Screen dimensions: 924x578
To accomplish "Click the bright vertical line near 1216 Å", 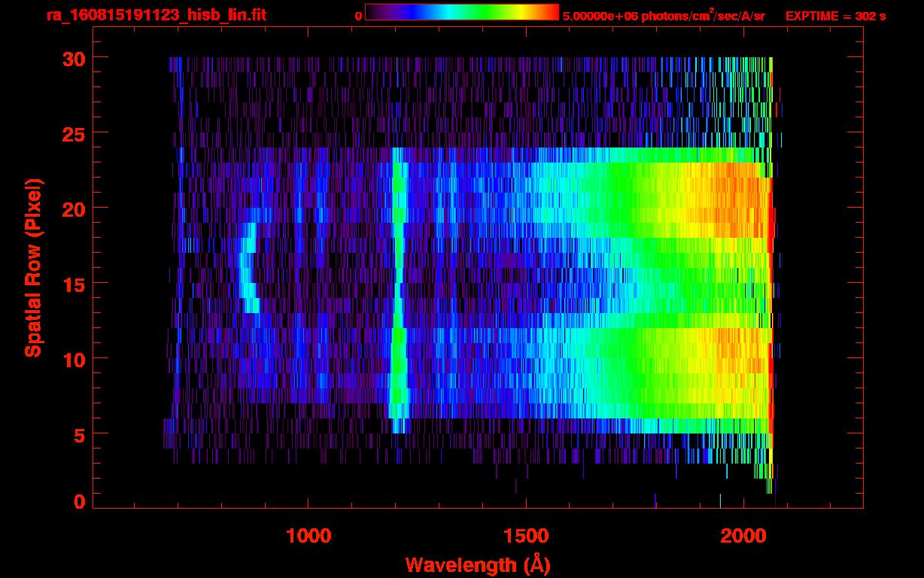I will tap(399, 291).
